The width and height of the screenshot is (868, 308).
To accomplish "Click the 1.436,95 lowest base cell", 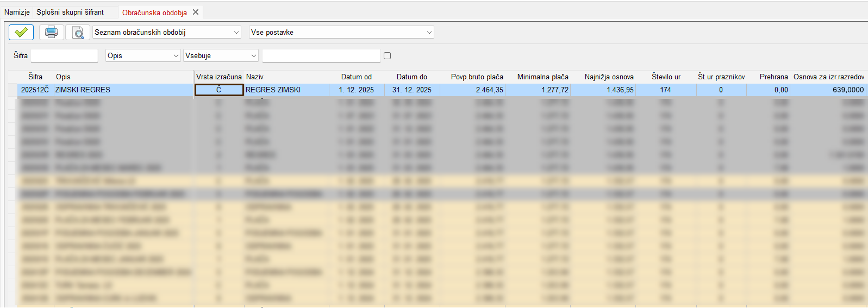I will 603,90.
